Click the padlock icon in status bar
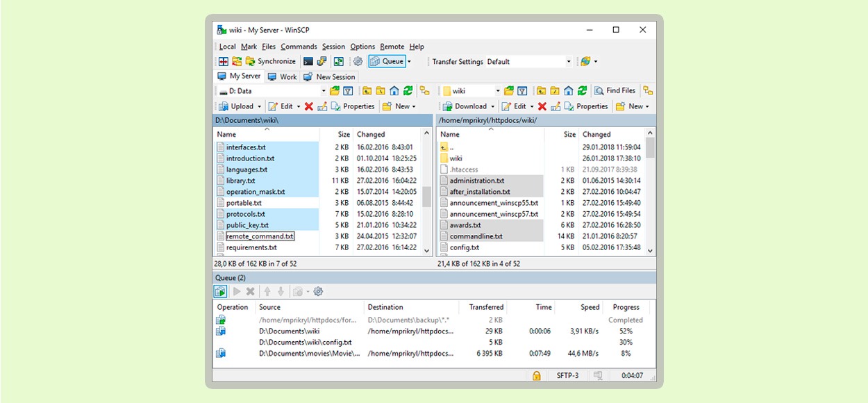 point(536,376)
